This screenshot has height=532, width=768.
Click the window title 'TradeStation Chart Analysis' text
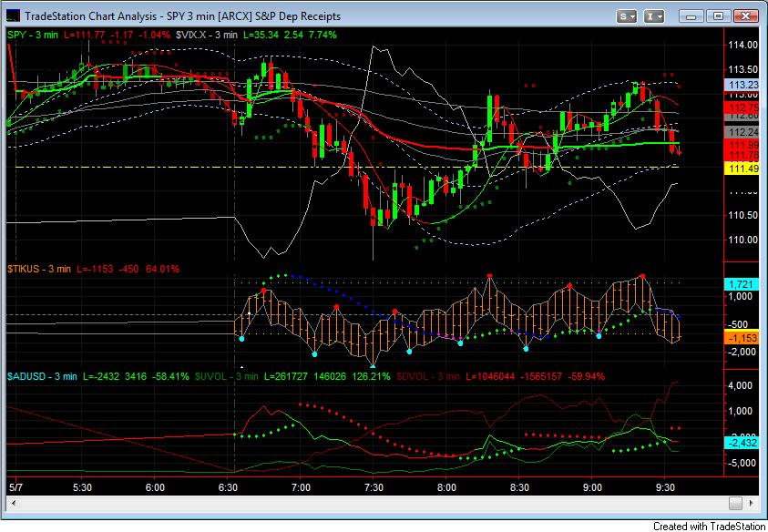coord(91,16)
